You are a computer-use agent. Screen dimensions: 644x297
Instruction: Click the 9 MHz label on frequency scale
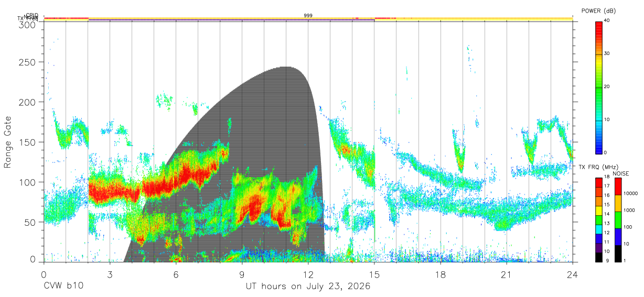(607, 261)
